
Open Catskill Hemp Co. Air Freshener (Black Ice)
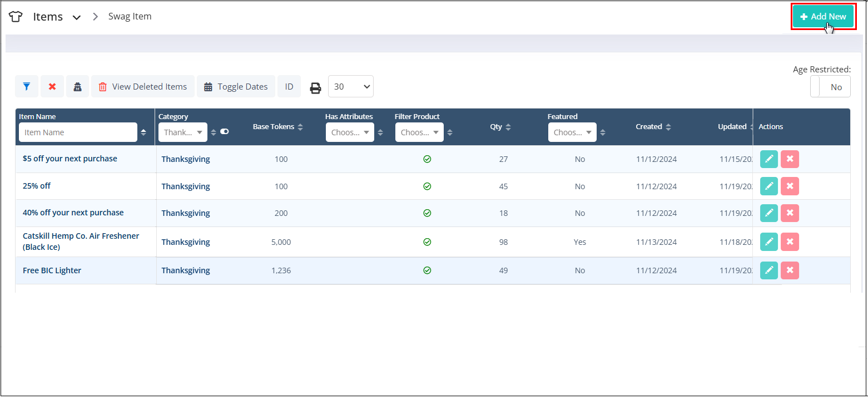click(x=81, y=242)
